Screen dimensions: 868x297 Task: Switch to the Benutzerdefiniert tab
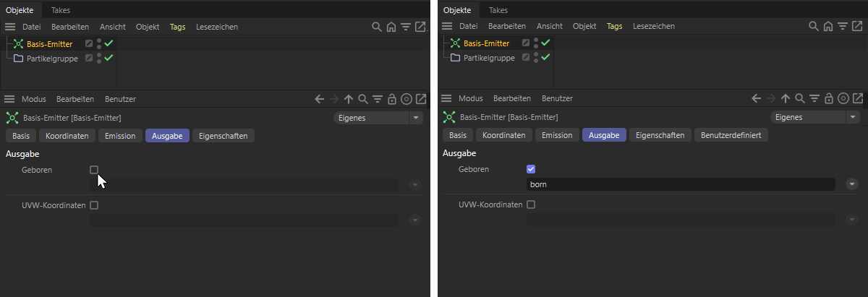[x=731, y=135]
